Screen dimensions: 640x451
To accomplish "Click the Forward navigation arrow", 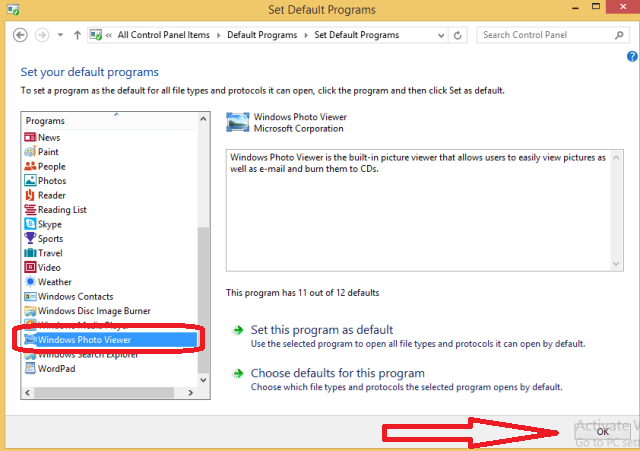I will point(42,35).
